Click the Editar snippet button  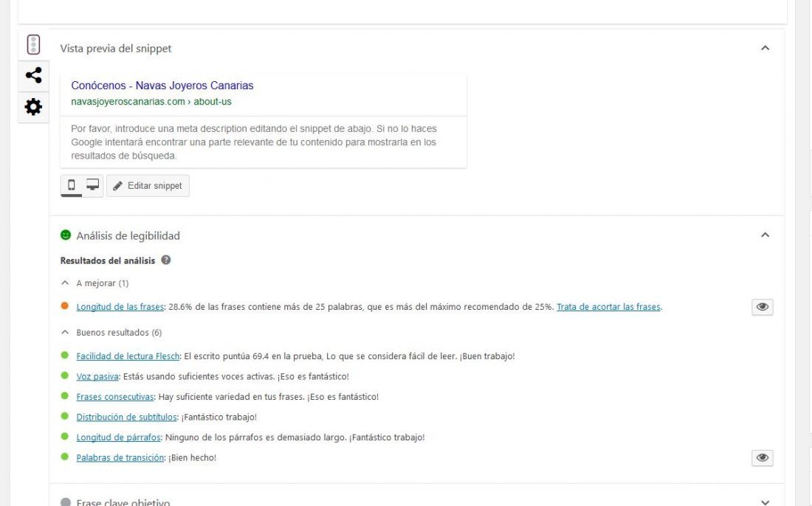[x=148, y=186]
